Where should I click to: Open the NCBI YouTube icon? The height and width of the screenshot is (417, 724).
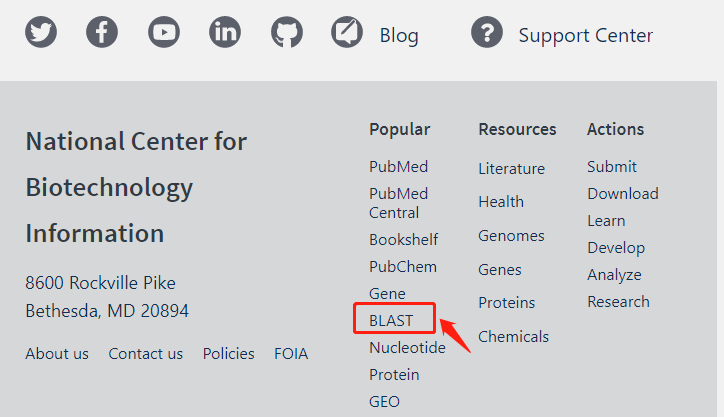coord(164,32)
